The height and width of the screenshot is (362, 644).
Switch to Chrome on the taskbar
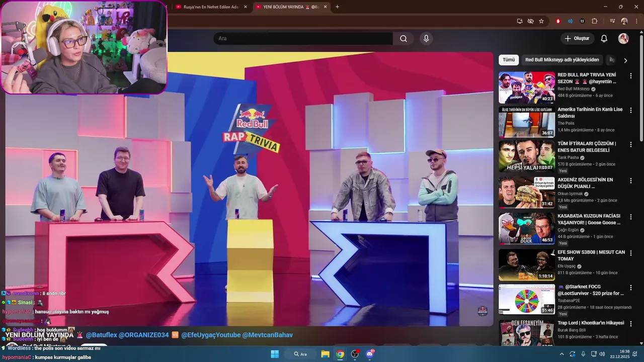[x=340, y=354]
